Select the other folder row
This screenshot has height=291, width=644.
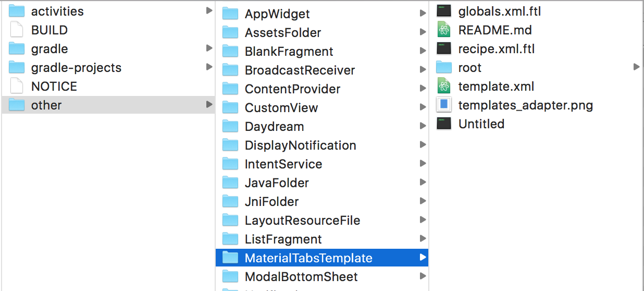[x=108, y=105]
